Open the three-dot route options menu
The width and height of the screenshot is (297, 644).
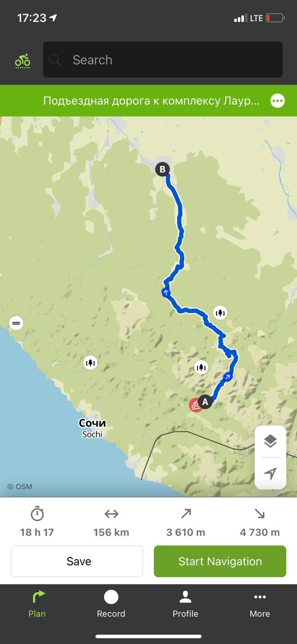click(x=277, y=101)
